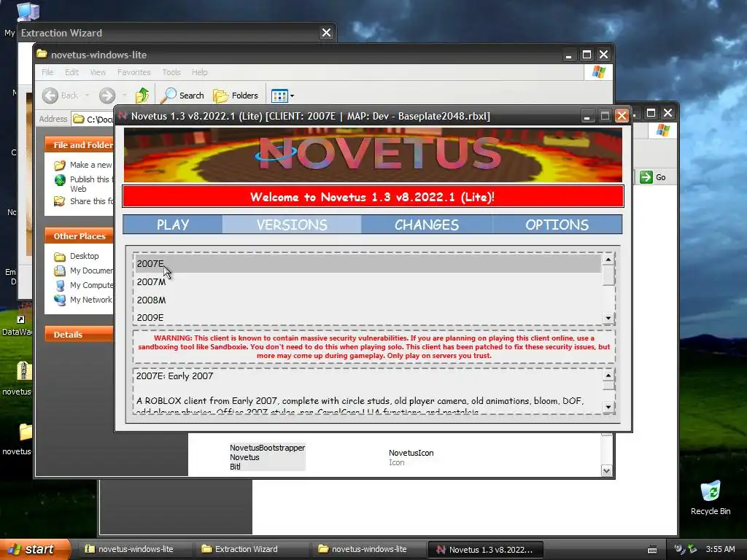Click Make a new folder link
Screen dimensions: 747x560
coord(83,165)
